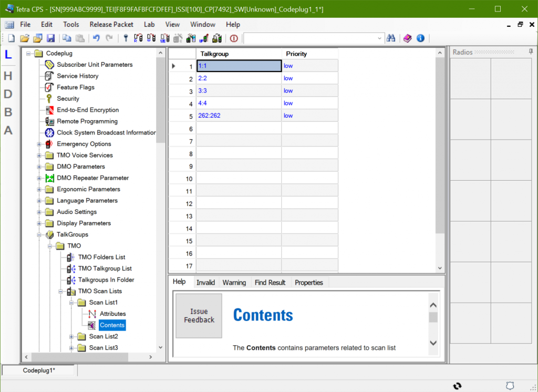Click the Undo arrow in toolbar

click(96, 38)
